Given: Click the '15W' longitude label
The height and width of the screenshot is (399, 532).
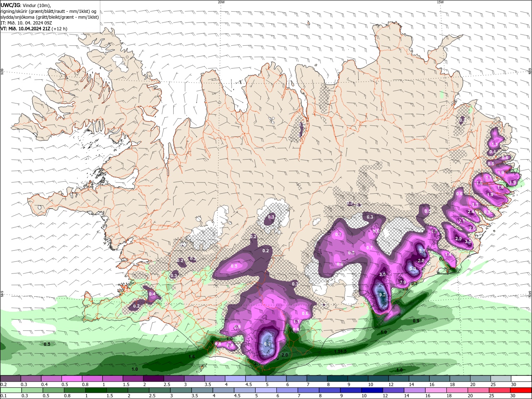Looking at the screenshot, I should click(x=440, y=2).
